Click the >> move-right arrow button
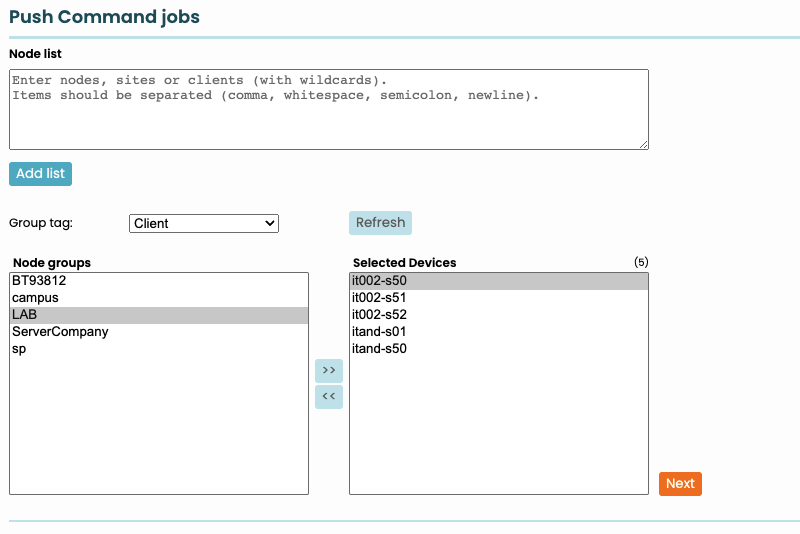This screenshot has height=534, width=800. click(328, 371)
